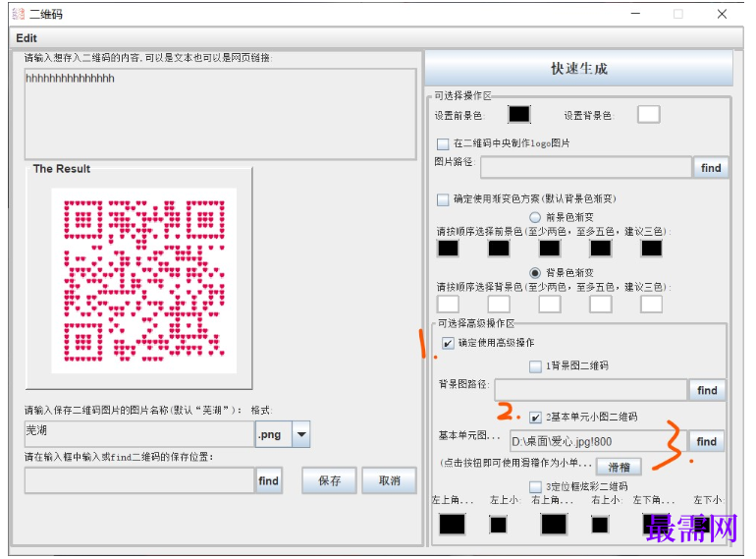
Task: Click the generated heart QR code image
Action: coord(144,281)
